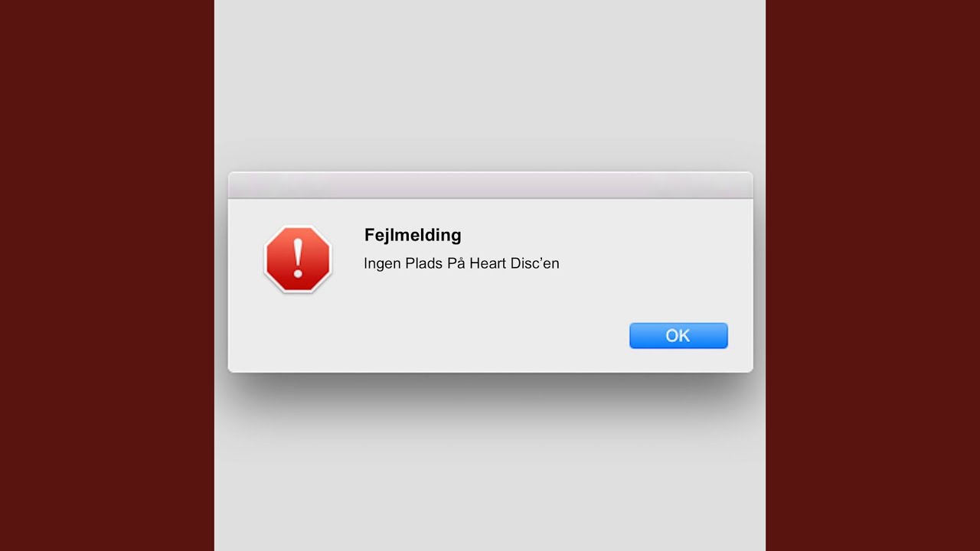Click the word "Disc'en" in the message
Image resolution: width=980 pixels, height=551 pixels.
(x=534, y=263)
